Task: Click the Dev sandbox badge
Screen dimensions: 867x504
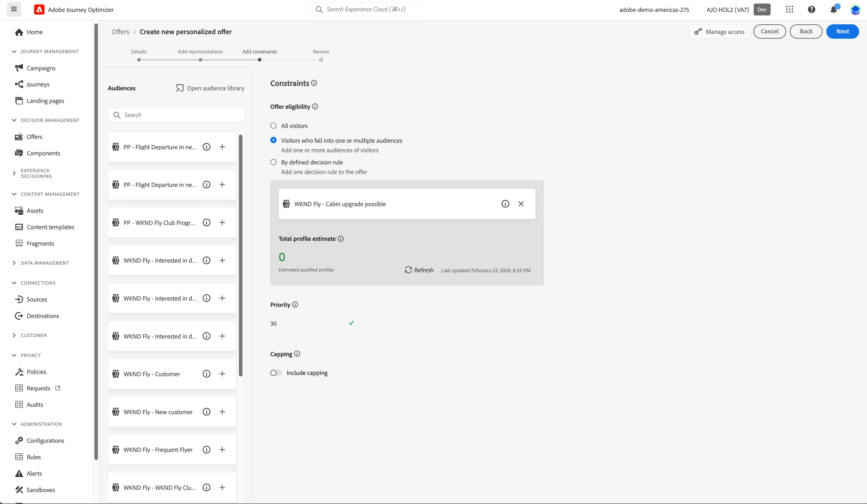Action: pyautogui.click(x=762, y=9)
